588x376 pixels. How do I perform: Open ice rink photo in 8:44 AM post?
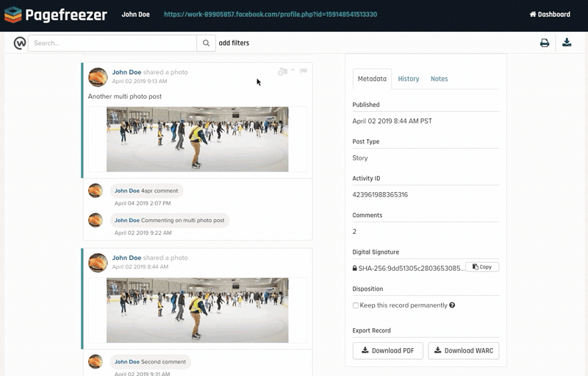(x=197, y=311)
